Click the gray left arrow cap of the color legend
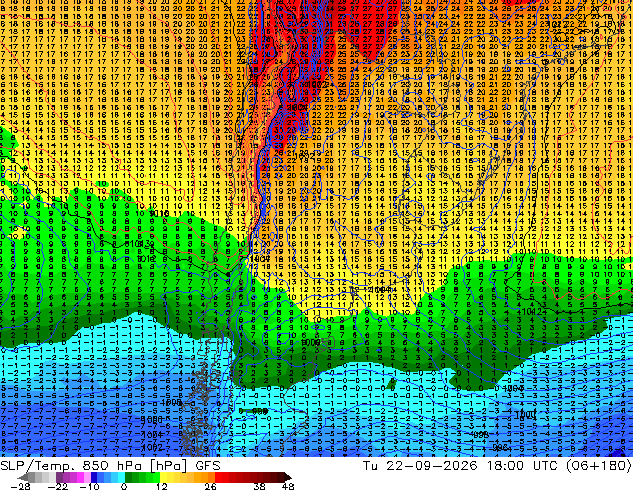Screen dimensions: 634x490 point(22,477)
